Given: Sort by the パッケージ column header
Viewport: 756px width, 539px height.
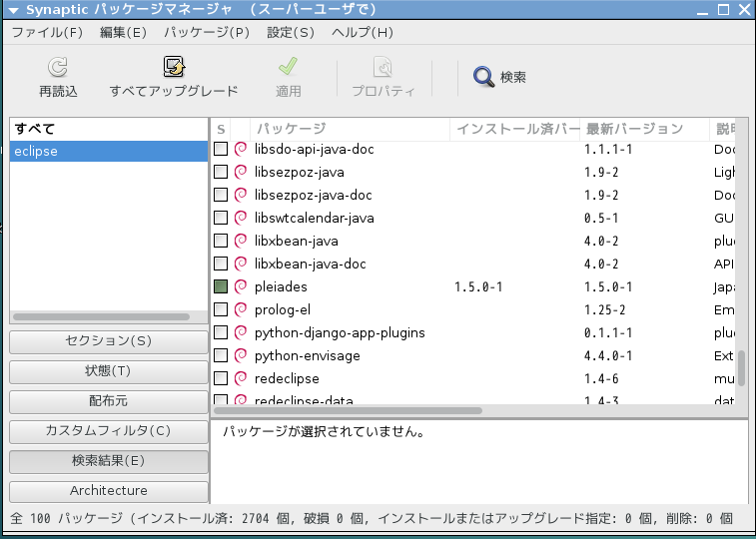Looking at the screenshot, I should pyautogui.click(x=350, y=129).
